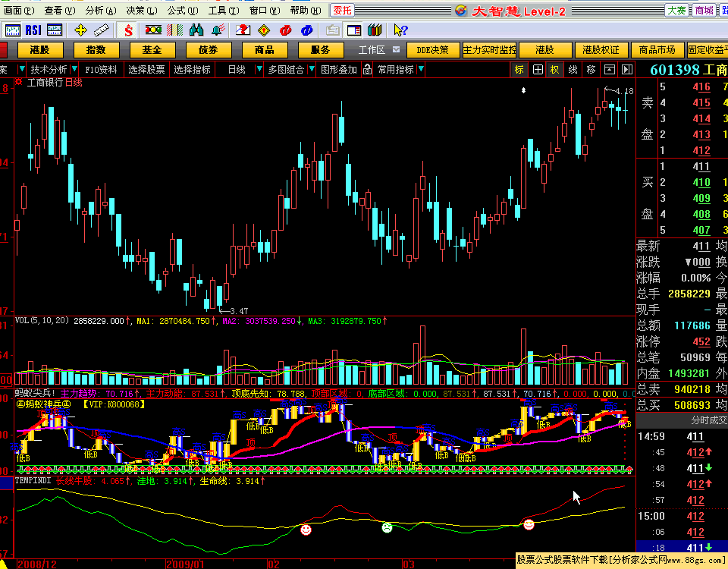Click 选择指标 in the chart bar
This screenshot has width=728, height=569.
(192, 69)
